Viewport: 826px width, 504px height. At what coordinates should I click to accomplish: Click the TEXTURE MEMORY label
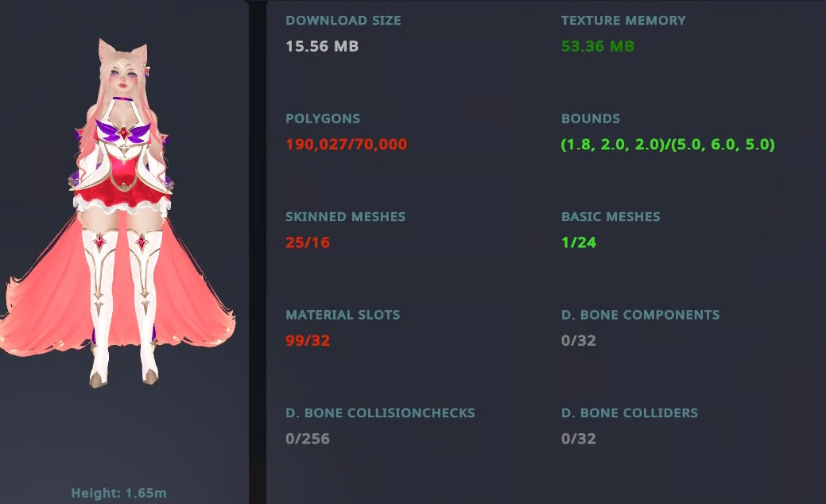(x=623, y=21)
